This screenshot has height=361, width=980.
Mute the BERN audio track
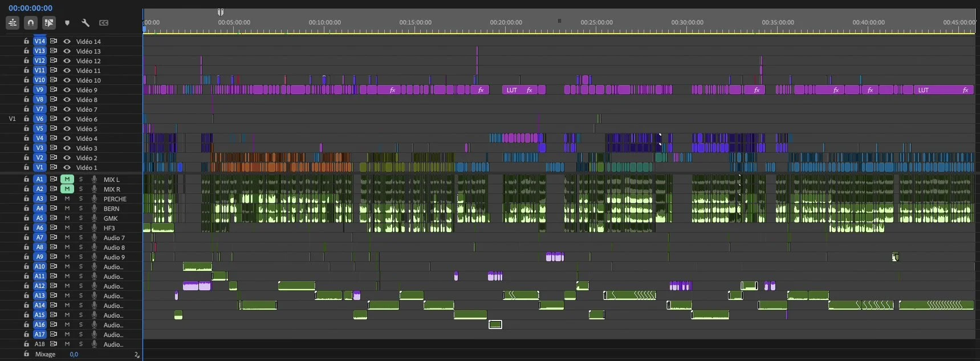tap(67, 208)
